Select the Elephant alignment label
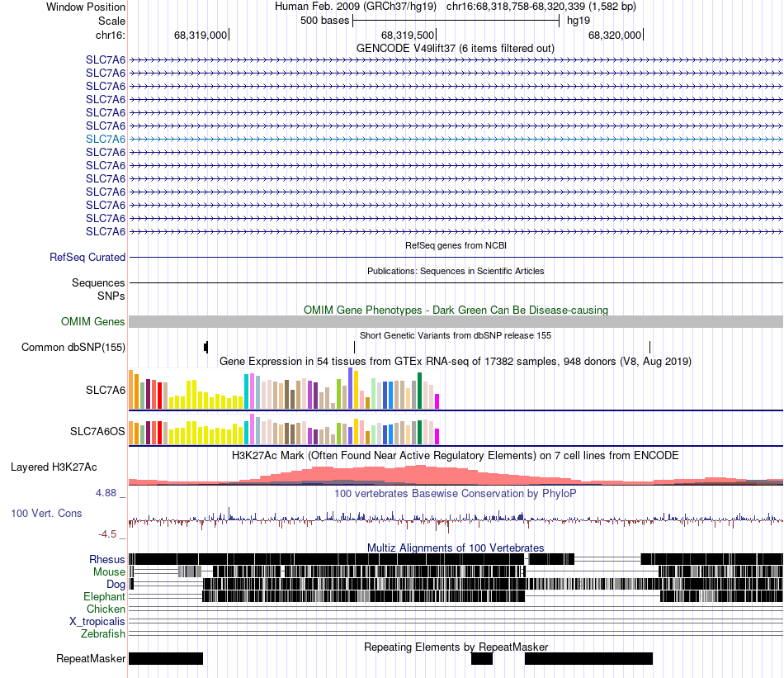 coord(104,597)
